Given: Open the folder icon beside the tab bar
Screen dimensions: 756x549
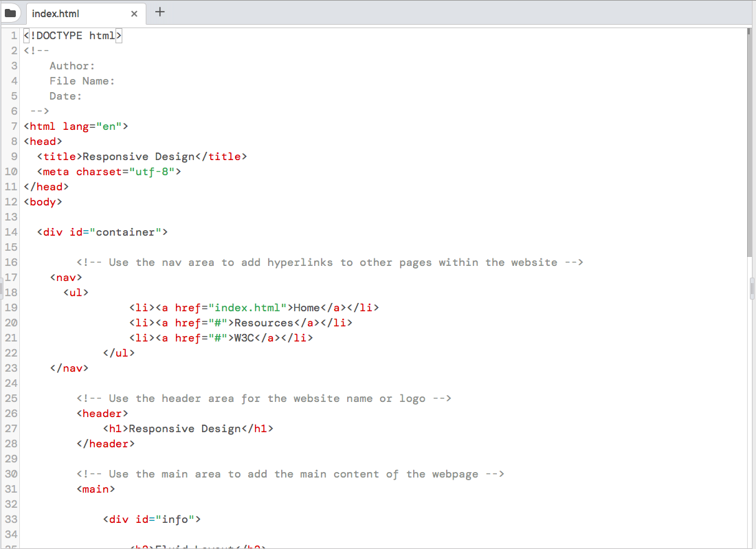Looking at the screenshot, I should click(x=10, y=12).
